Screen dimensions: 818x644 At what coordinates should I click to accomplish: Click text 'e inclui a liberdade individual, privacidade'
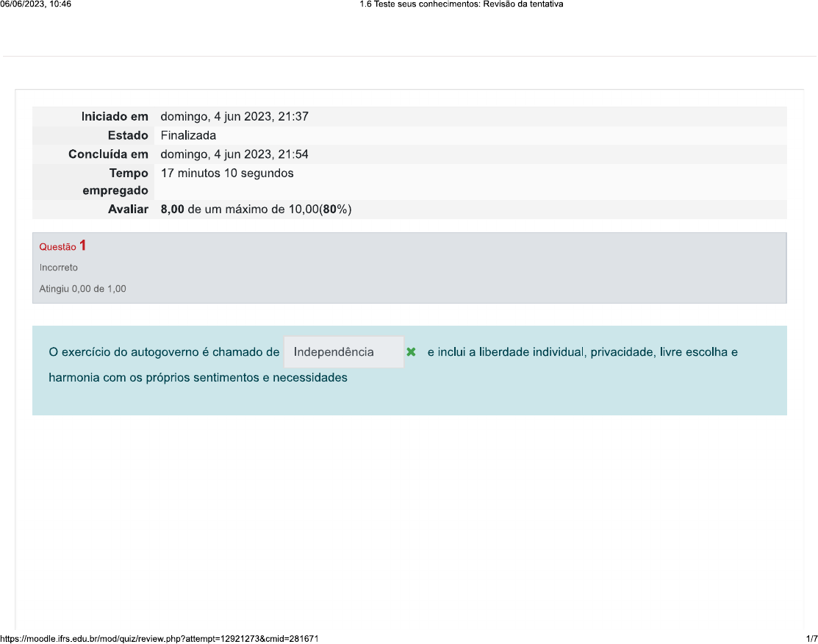coord(541,352)
